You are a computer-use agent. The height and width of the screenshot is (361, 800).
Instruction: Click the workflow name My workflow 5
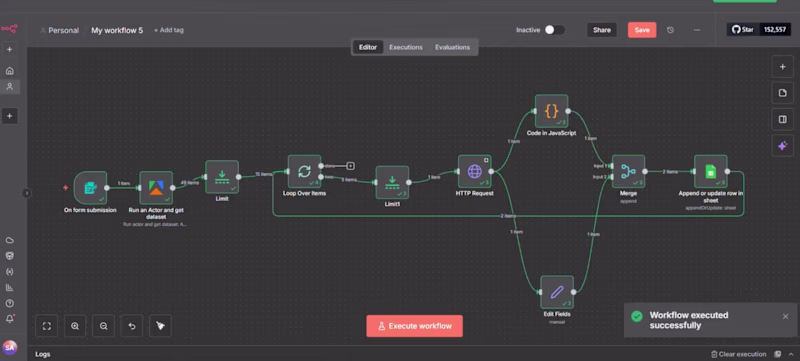coord(117,30)
